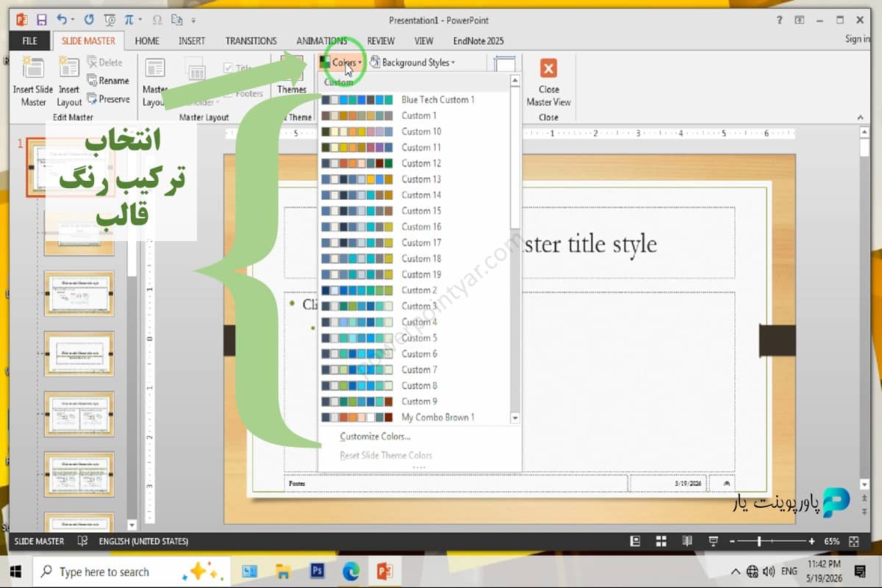The image size is (882, 588).
Task: Select the Custom 19 color scheme
Action: click(415, 274)
